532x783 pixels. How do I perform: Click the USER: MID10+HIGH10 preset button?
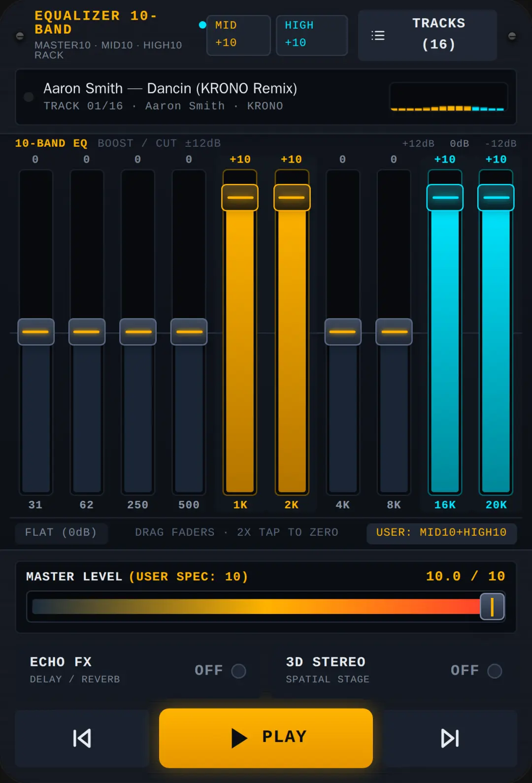(441, 533)
